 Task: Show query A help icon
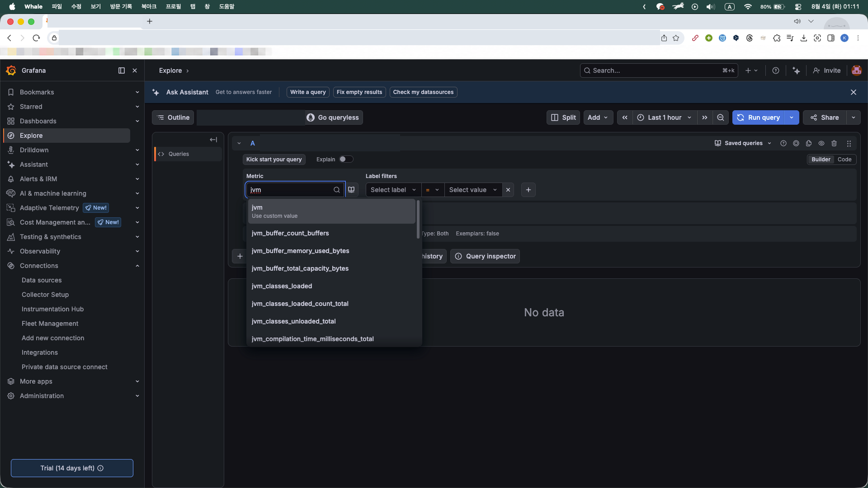783,143
